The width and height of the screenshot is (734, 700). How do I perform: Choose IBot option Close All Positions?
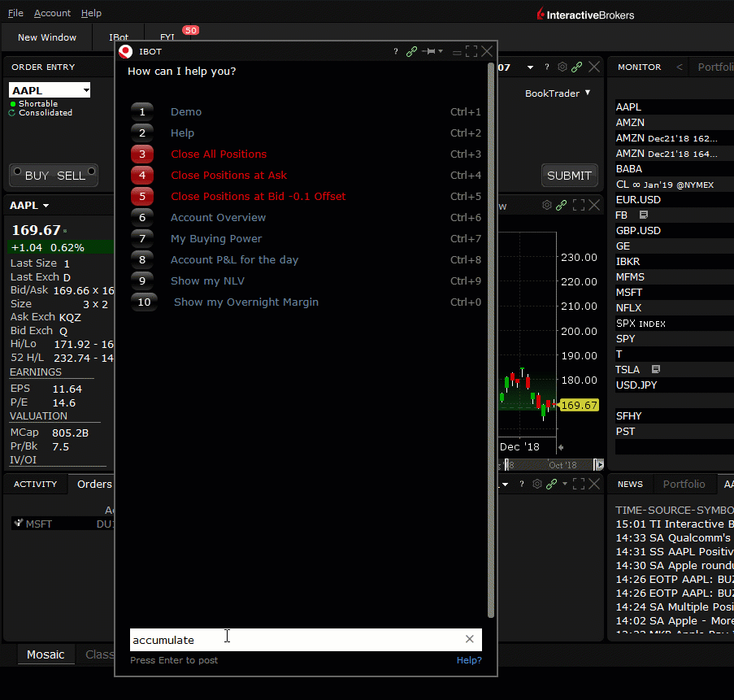(218, 154)
